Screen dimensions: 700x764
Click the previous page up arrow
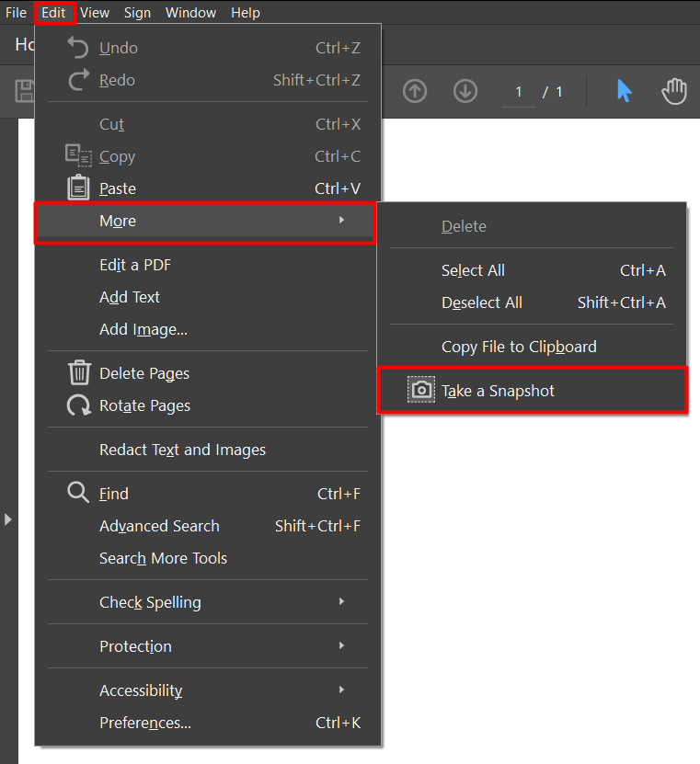click(415, 92)
